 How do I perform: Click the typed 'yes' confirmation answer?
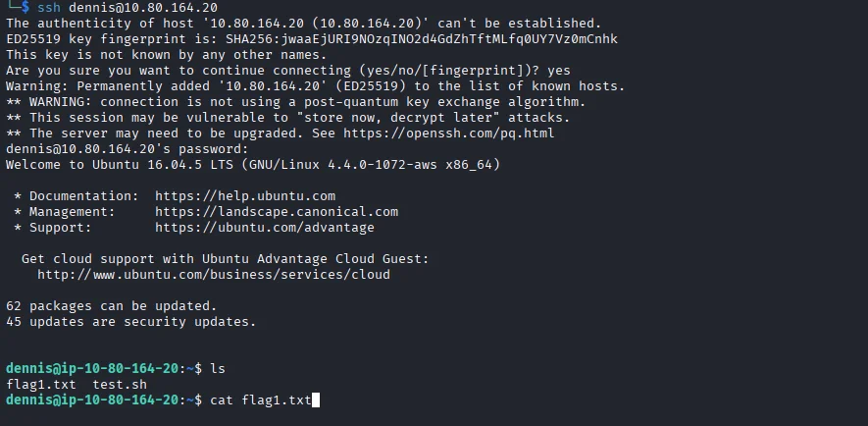point(558,70)
